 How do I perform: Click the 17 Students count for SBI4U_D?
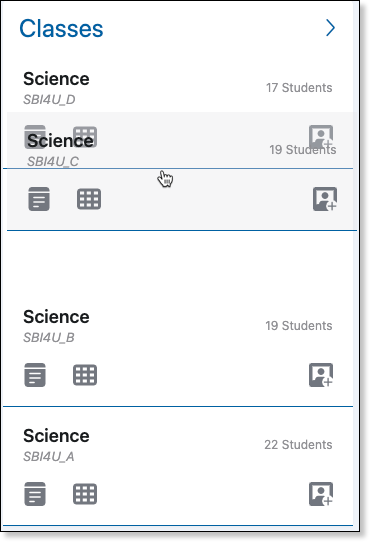299,88
